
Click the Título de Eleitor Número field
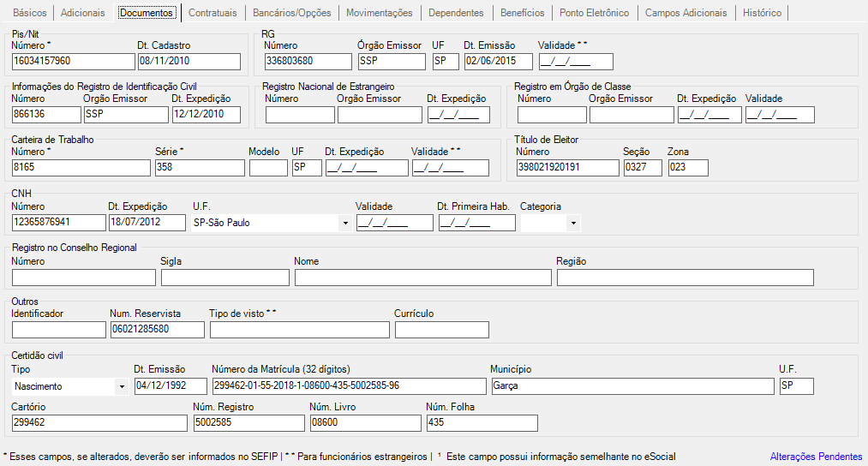(568, 168)
